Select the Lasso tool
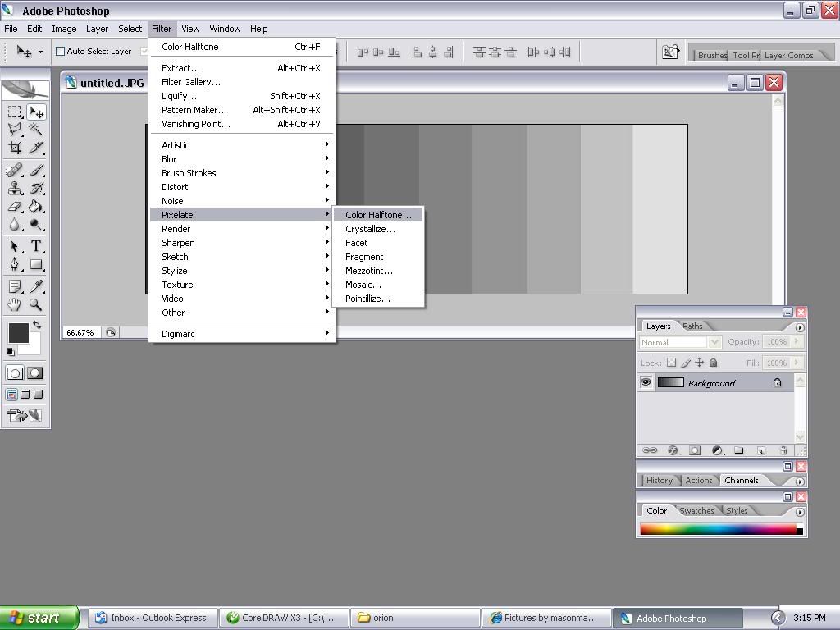This screenshot has width=840, height=630. [15, 129]
